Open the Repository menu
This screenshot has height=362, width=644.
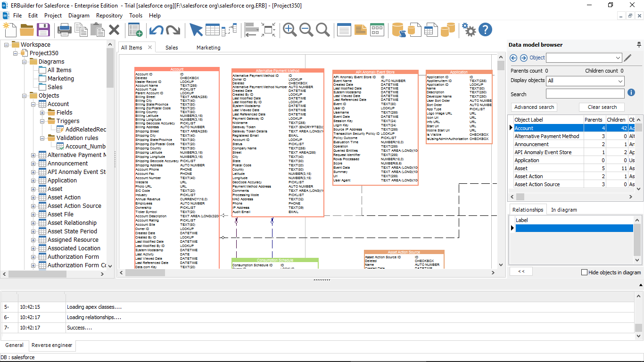[109, 16]
